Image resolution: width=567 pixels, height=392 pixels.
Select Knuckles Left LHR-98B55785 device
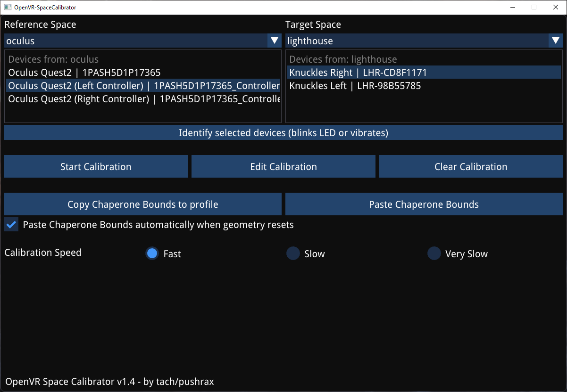424,86
